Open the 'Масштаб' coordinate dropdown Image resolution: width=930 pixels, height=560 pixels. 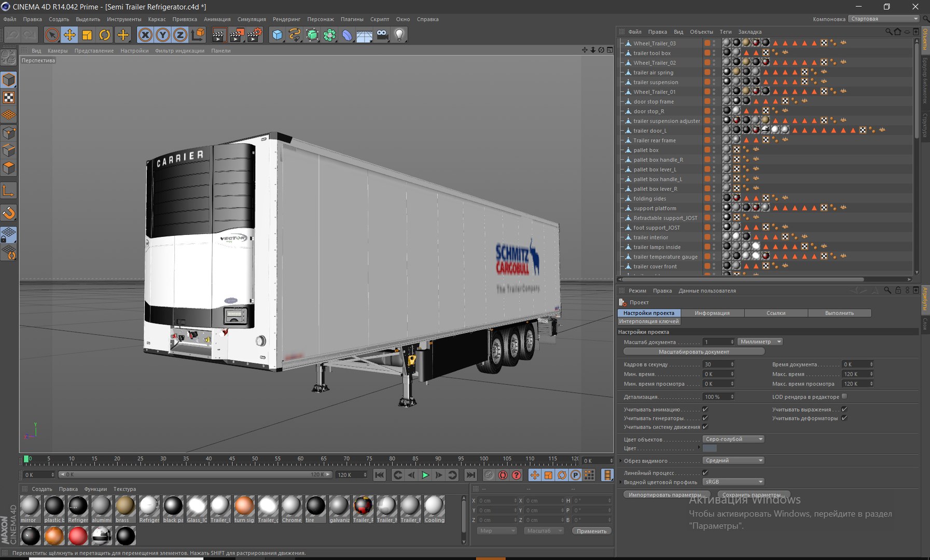544,531
